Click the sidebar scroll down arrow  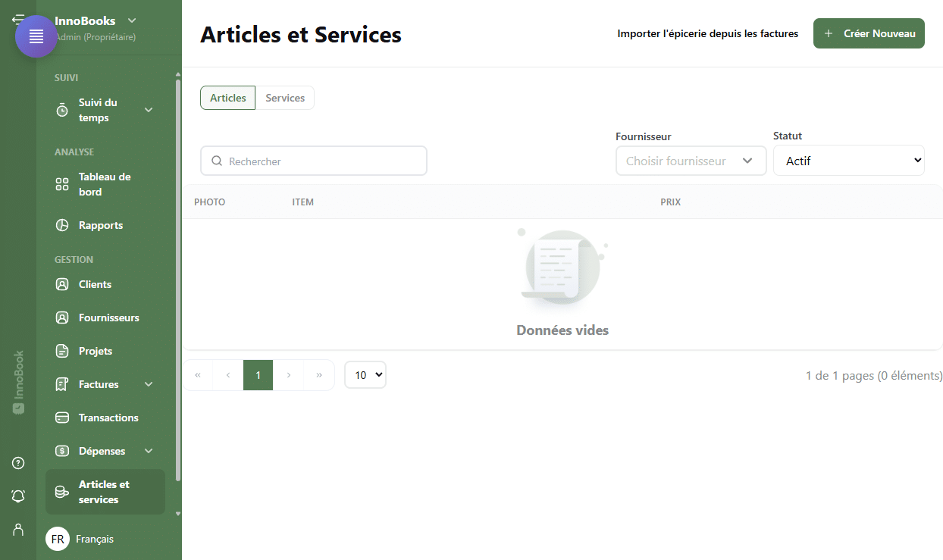click(178, 513)
